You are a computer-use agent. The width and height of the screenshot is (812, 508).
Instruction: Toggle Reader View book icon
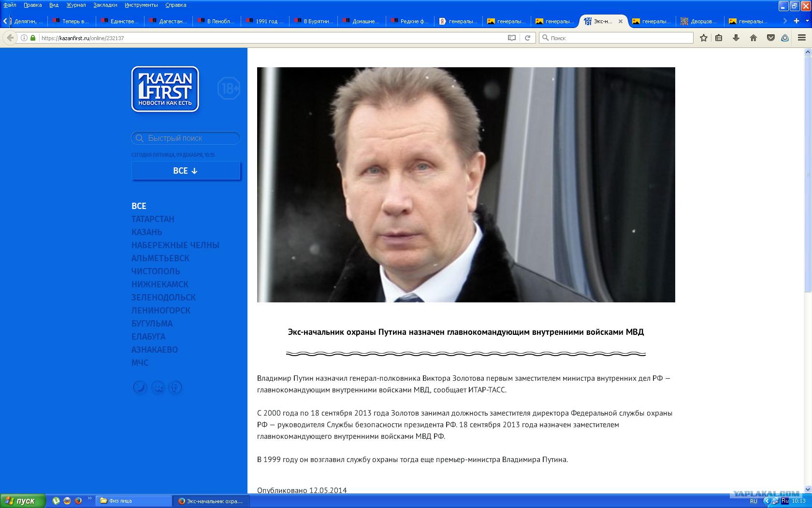pos(512,38)
